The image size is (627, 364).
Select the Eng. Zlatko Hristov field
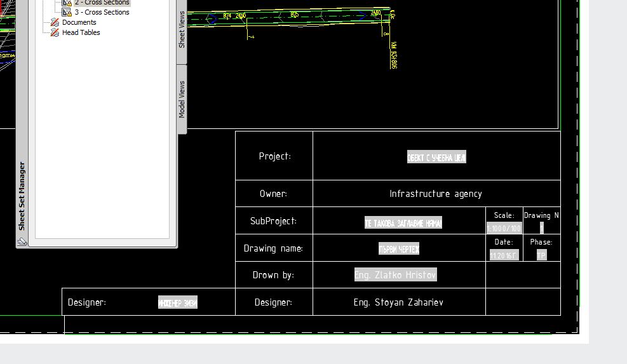coord(396,275)
